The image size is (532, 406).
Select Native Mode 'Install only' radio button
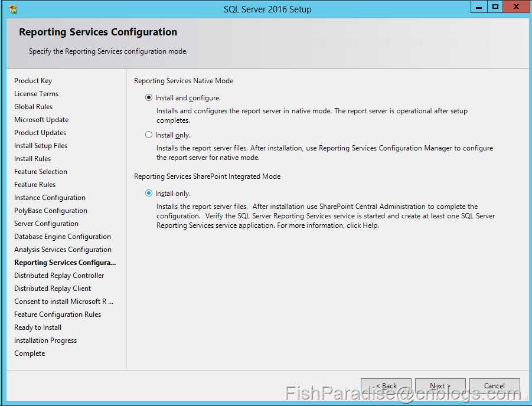tap(149, 135)
